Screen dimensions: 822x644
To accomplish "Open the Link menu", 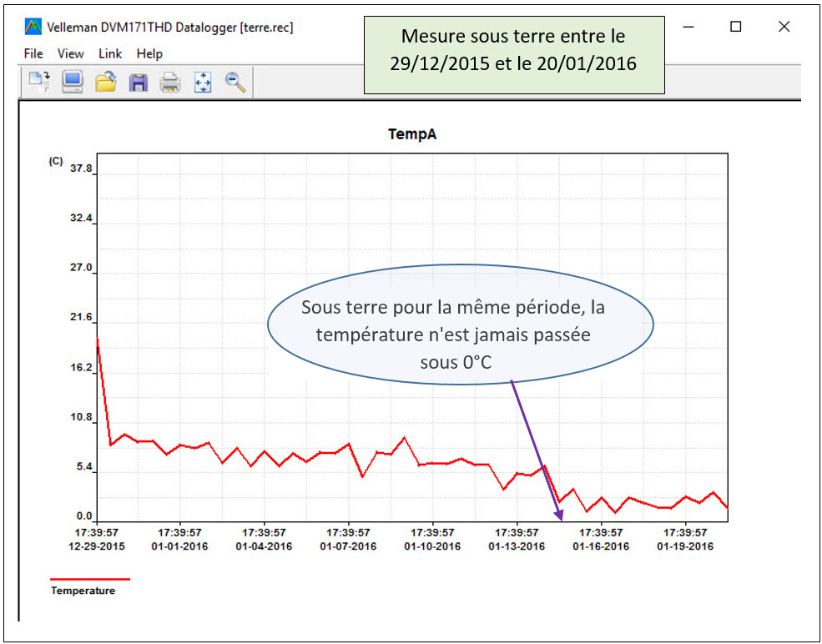I will (x=110, y=53).
